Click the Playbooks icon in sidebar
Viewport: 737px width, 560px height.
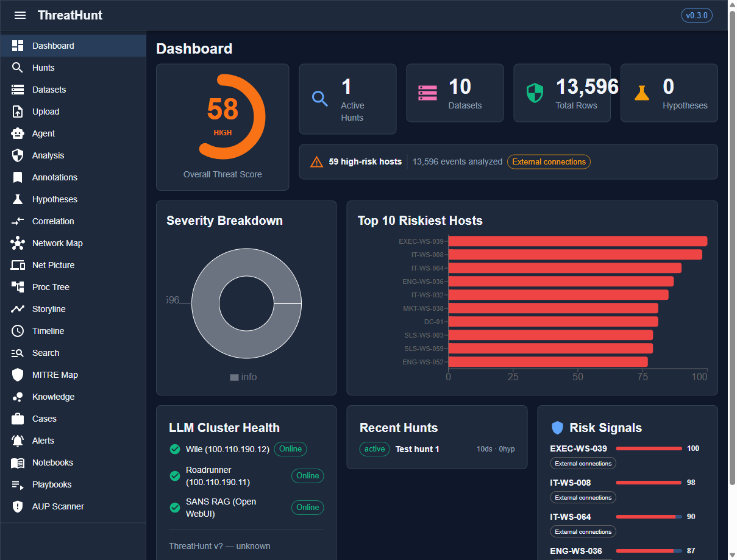click(x=18, y=484)
